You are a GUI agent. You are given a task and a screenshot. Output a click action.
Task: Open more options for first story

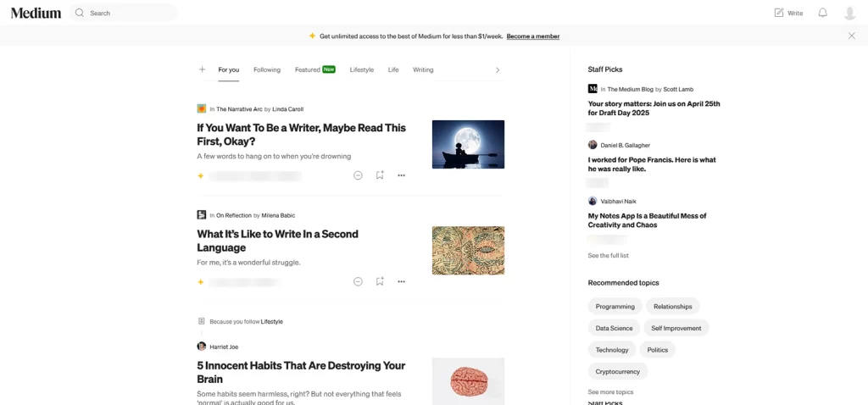[x=402, y=175]
